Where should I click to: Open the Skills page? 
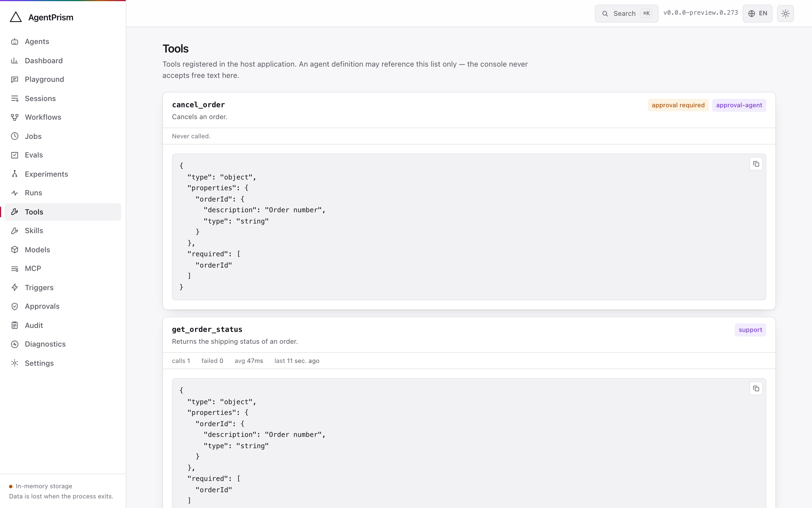click(63, 231)
